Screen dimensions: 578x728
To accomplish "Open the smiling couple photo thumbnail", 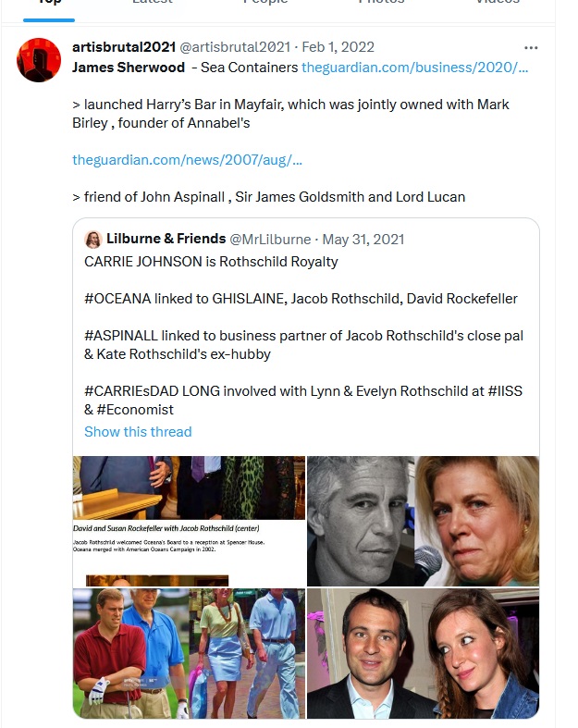I will coord(423,654).
